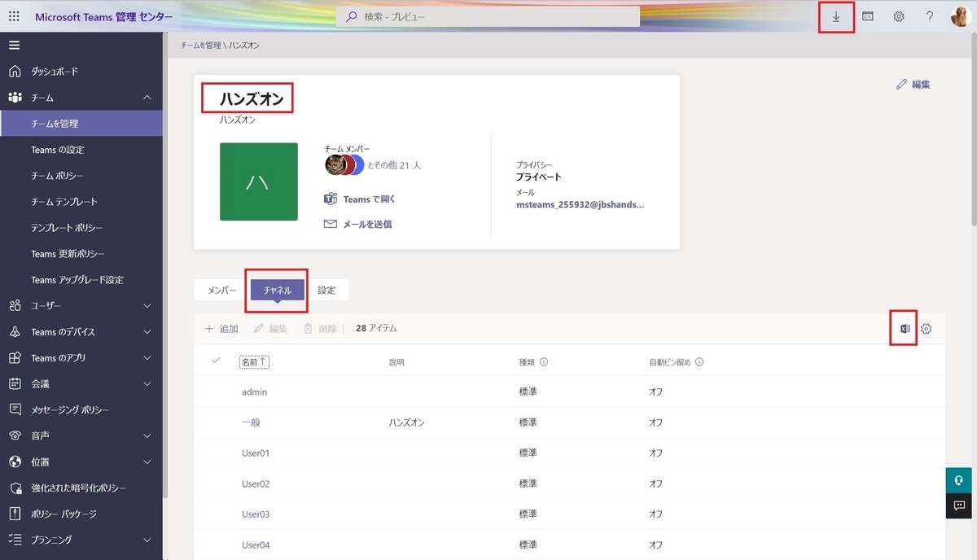Screen dimensions: 977x560
Task: Open チームを管理 in sidebar
Action: pyautogui.click(x=81, y=124)
